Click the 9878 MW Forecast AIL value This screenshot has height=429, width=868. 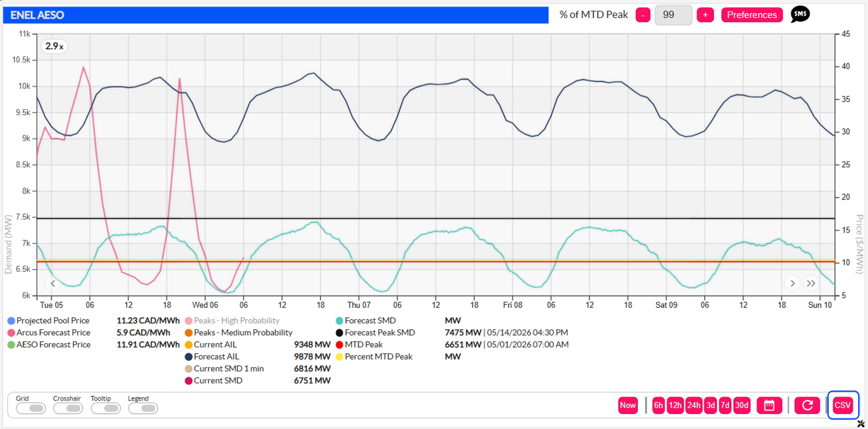tap(312, 357)
